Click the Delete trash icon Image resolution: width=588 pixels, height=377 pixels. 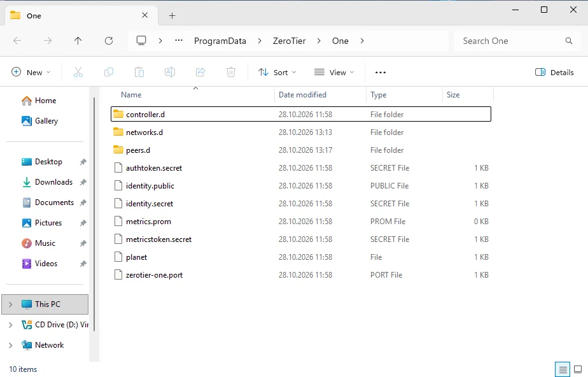click(231, 72)
